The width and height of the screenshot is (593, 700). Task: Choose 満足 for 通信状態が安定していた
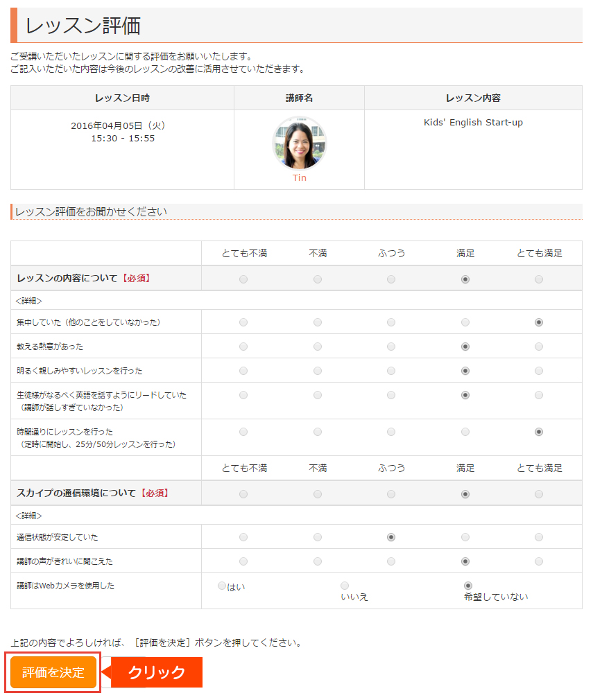(465, 537)
